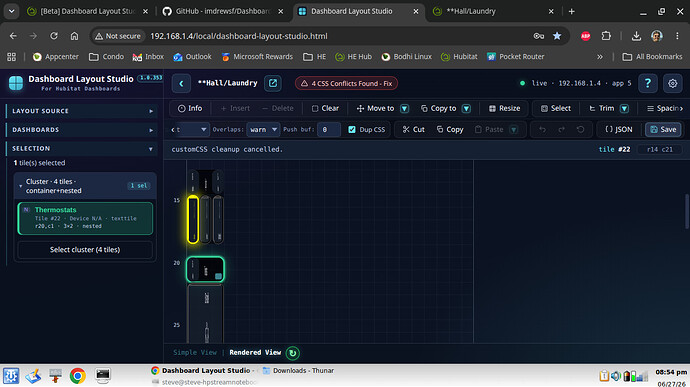Click the undo arrow icon
This screenshot has width=690, height=387.
click(x=543, y=129)
